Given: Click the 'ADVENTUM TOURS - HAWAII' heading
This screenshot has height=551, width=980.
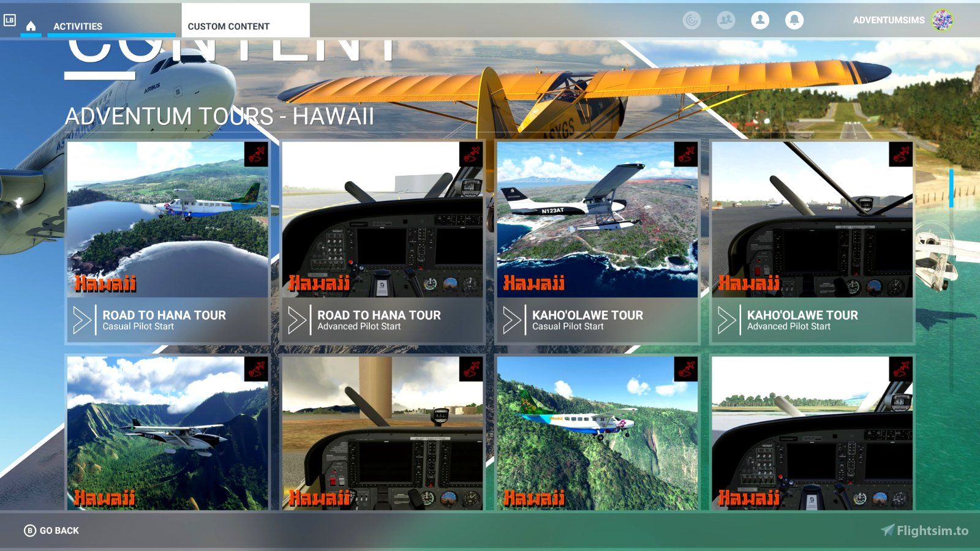Looking at the screenshot, I should click(219, 116).
